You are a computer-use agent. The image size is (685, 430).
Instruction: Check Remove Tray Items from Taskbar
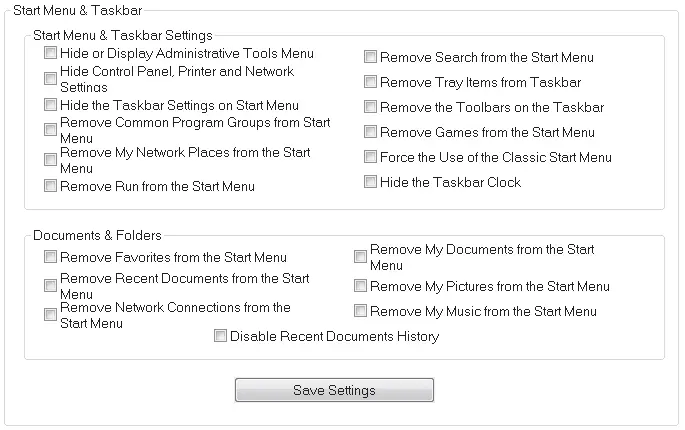(371, 82)
